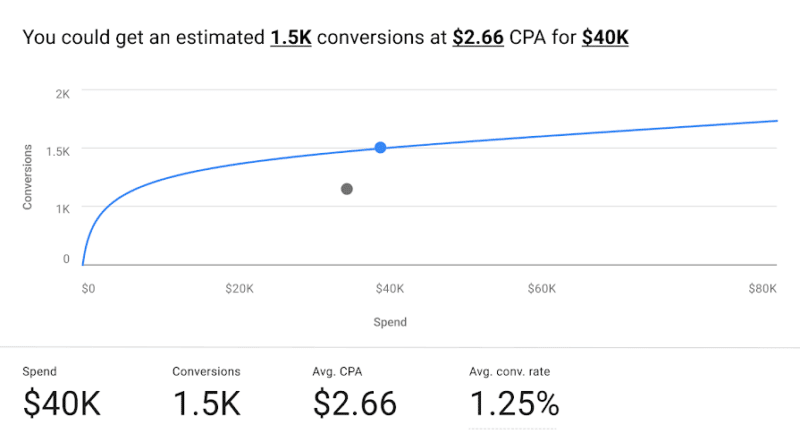Click the 2K vertical axis label
This screenshot has width=800, height=442.
point(62,94)
